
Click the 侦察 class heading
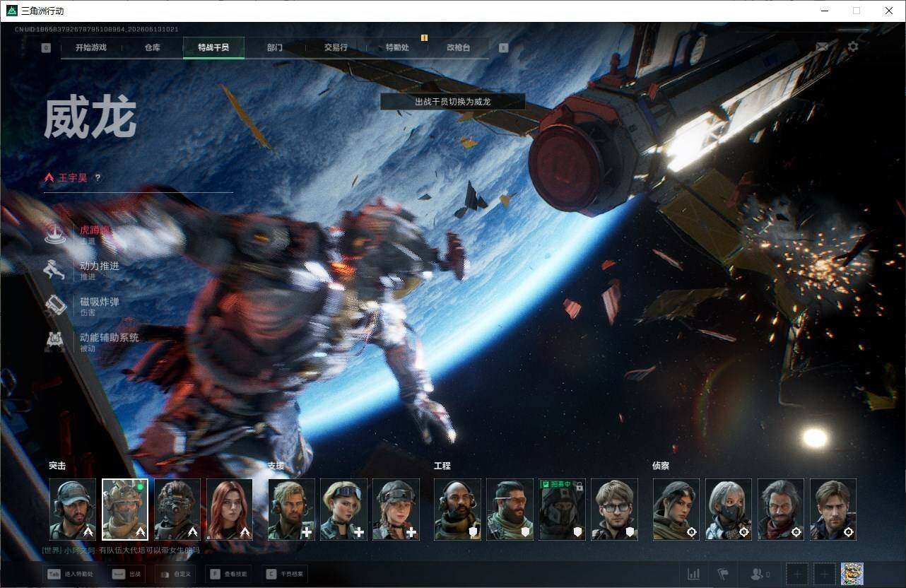pos(661,466)
